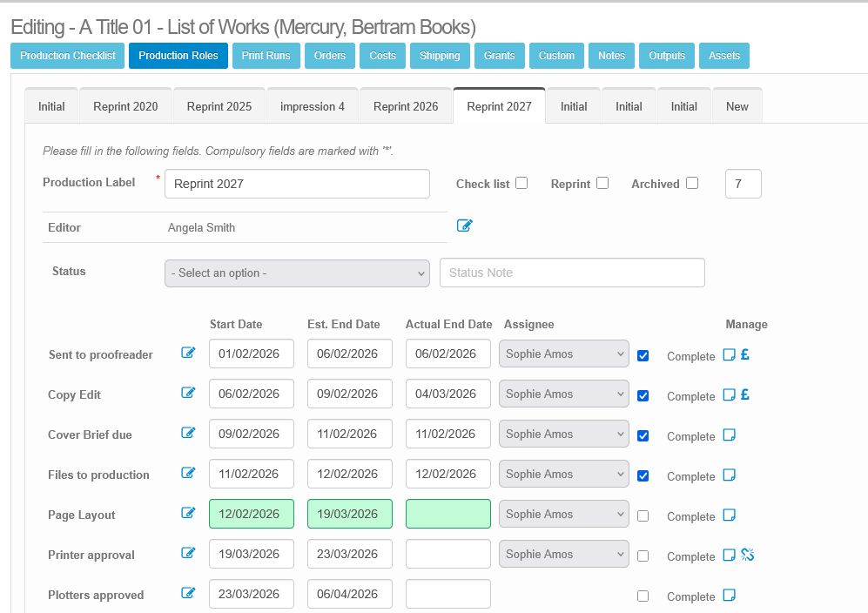Enable the Archived checkbox
This screenshot has width=868, height=613.
click(692, 183)
